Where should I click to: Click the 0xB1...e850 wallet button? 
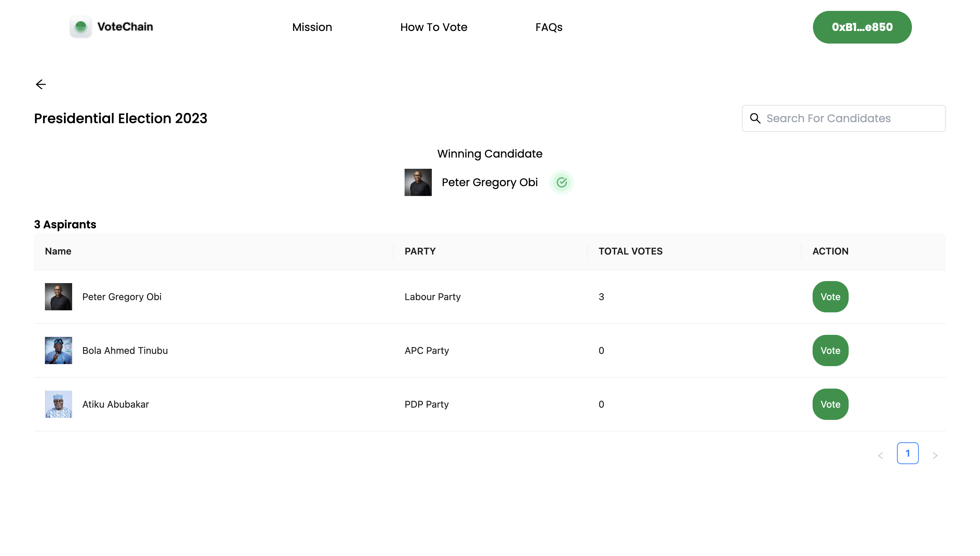coord(862,27)
